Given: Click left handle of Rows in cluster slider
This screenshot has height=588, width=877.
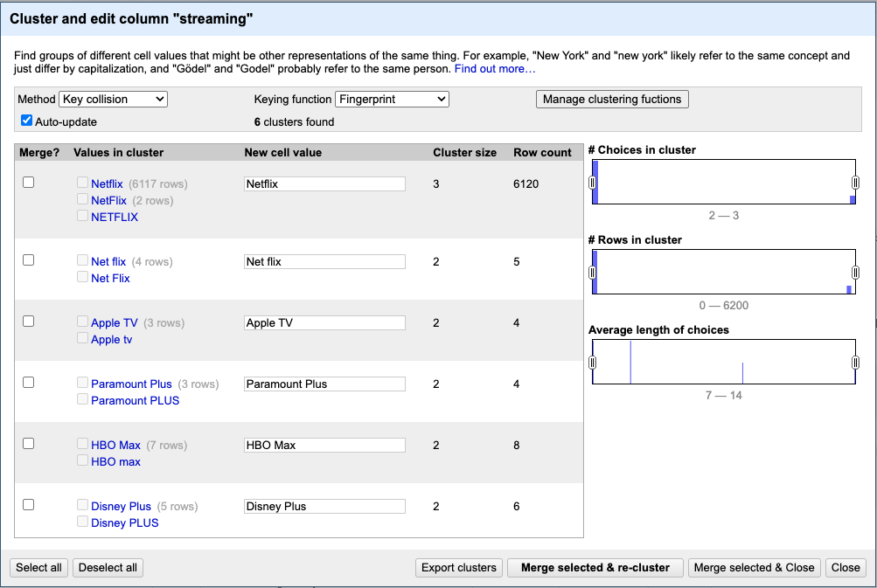Looking at the screenshot, I should (x=592, y=273).
